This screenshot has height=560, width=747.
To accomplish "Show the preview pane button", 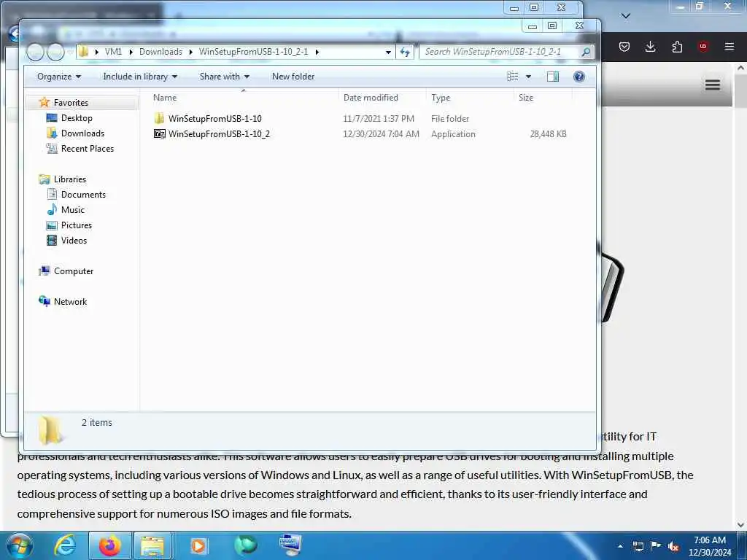I will pyautogui.click(x=553, y=76).
